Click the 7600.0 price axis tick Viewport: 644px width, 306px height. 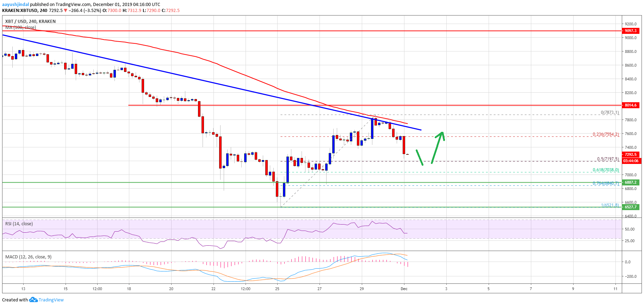[631, 134]
